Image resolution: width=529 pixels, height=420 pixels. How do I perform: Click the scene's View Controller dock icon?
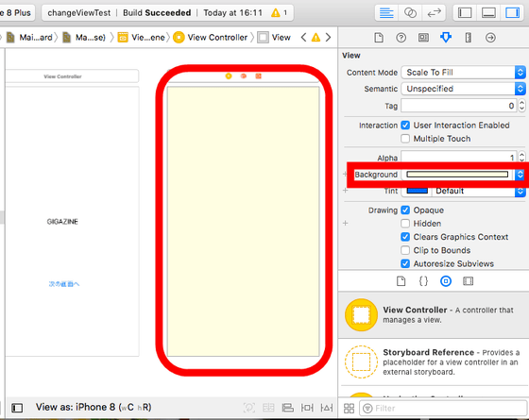pyautogui.click(x=229, y=76)
